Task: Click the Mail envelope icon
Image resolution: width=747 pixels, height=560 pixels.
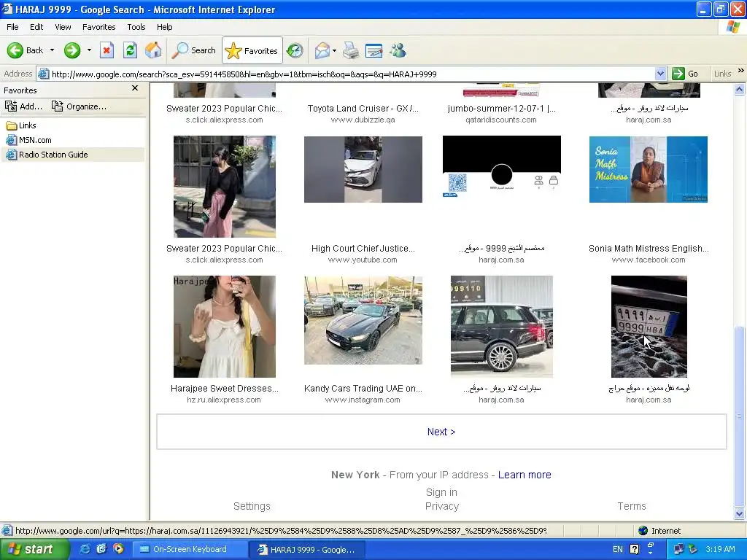Action: pyautogui.click(x=322, y=50)
